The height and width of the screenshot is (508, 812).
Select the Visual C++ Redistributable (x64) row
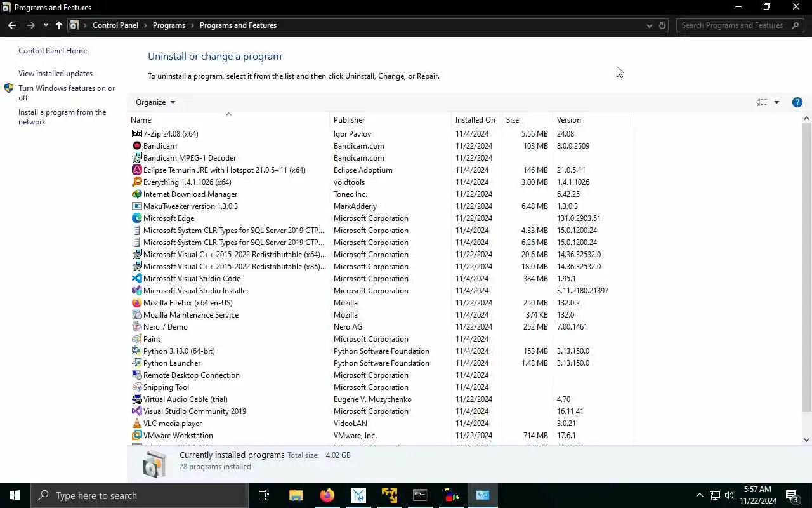tap(382, 255)
